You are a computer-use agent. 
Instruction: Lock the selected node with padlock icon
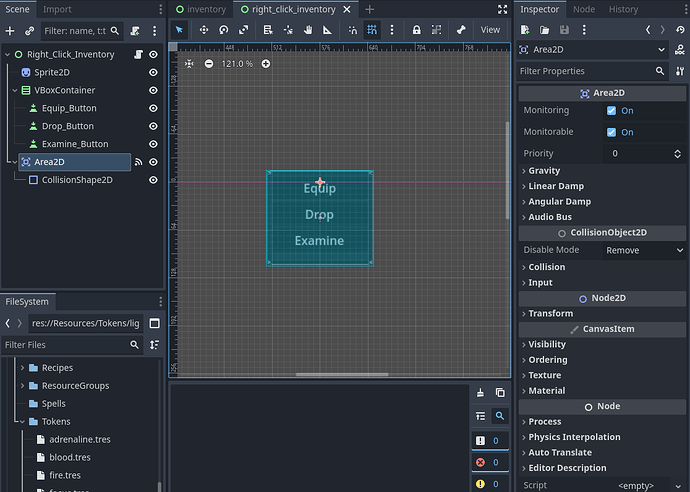(x=416, y=30)
